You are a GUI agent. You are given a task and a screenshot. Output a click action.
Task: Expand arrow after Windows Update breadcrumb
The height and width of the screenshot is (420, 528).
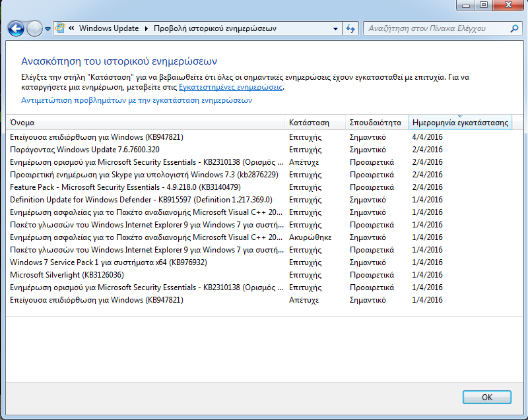pos(147,28)
